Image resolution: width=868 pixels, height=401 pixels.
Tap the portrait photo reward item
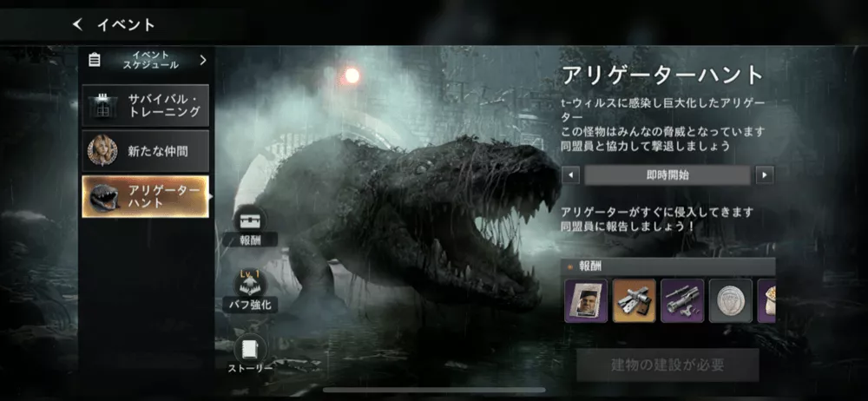pos(586,300)
